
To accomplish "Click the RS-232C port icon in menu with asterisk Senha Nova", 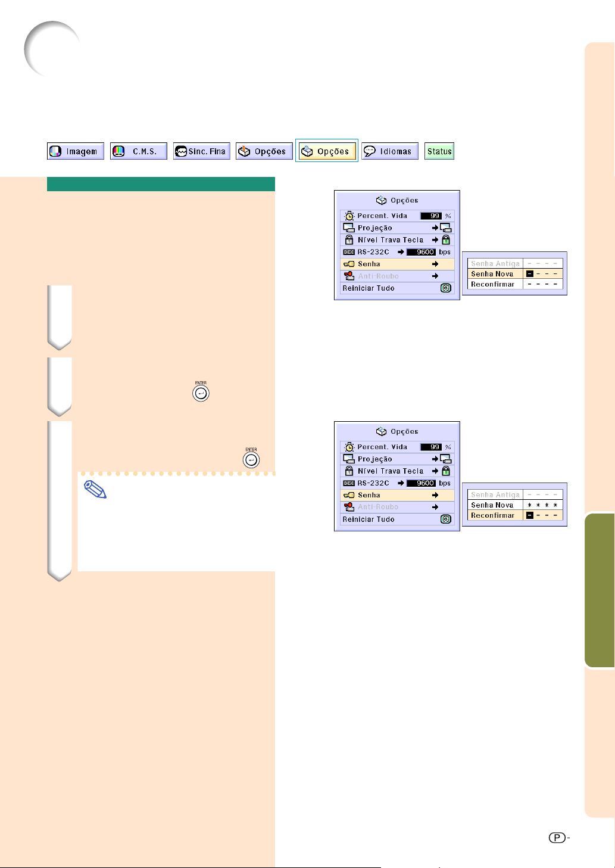I will click(x=349, y=483).
